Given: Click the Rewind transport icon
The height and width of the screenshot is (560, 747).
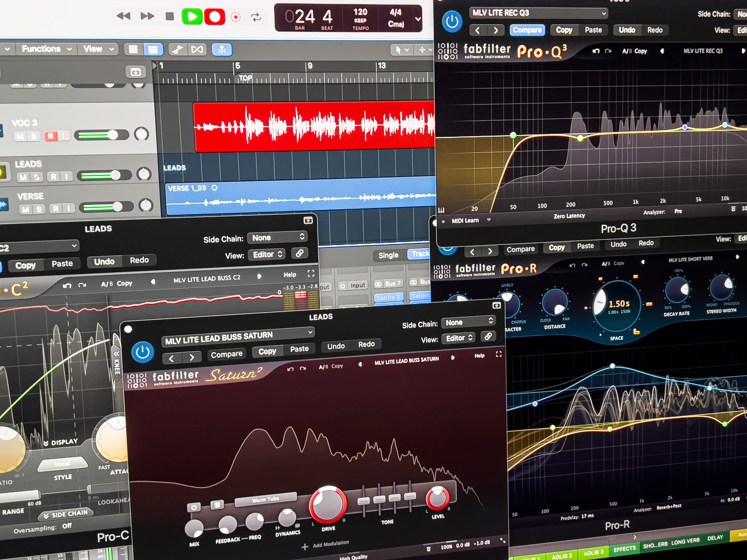Looking at the screenshot, I should 124,16.
